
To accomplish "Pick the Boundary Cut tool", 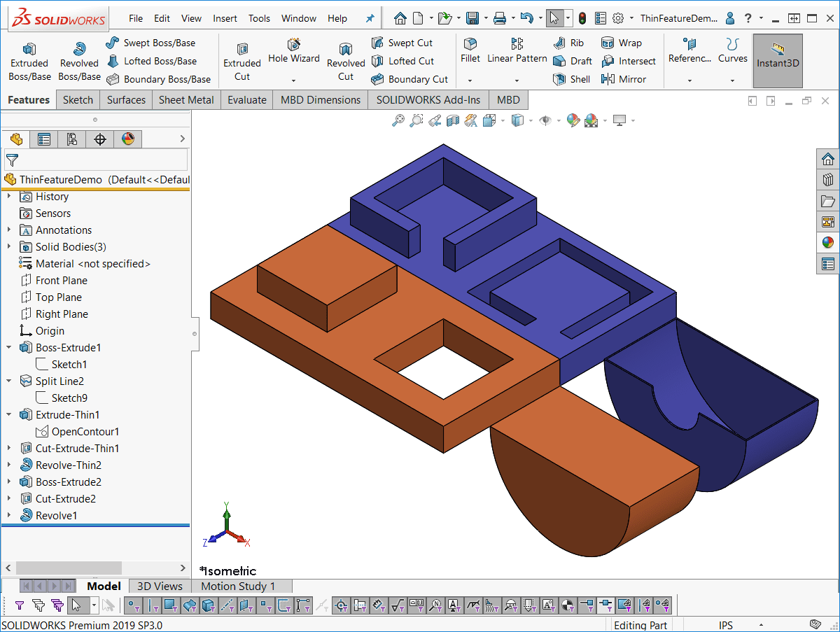I will pyautogui.click(x=409, y=79).
